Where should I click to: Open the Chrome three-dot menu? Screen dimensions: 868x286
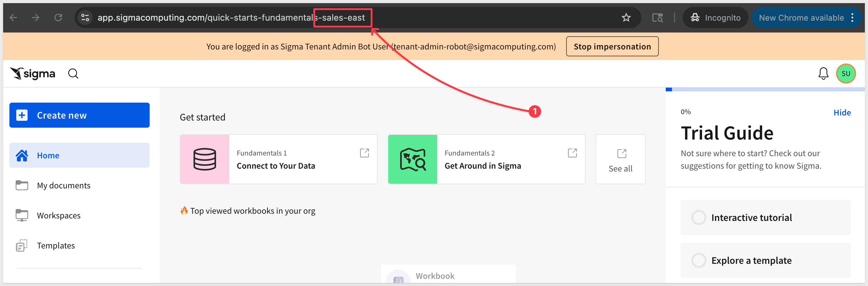[852, 18]
